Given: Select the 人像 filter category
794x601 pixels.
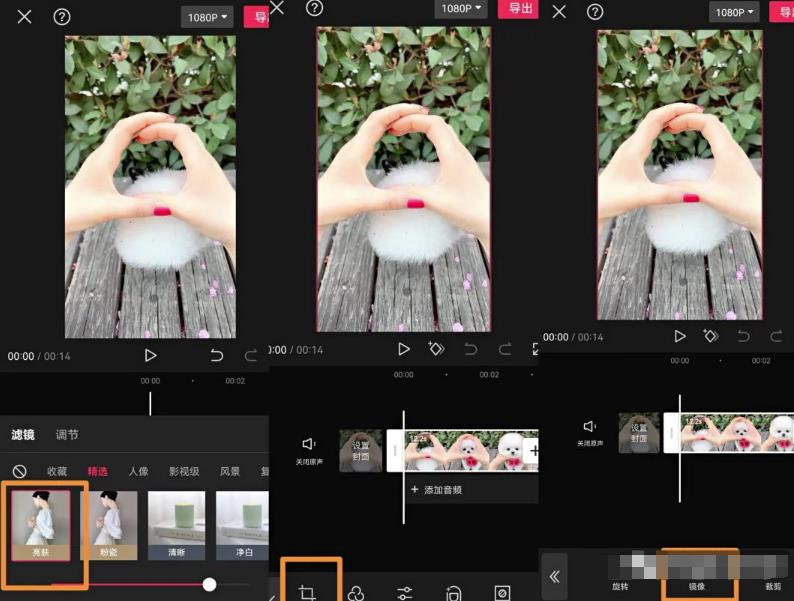Looking at the screenshot, I should click(x=138, y=471).
